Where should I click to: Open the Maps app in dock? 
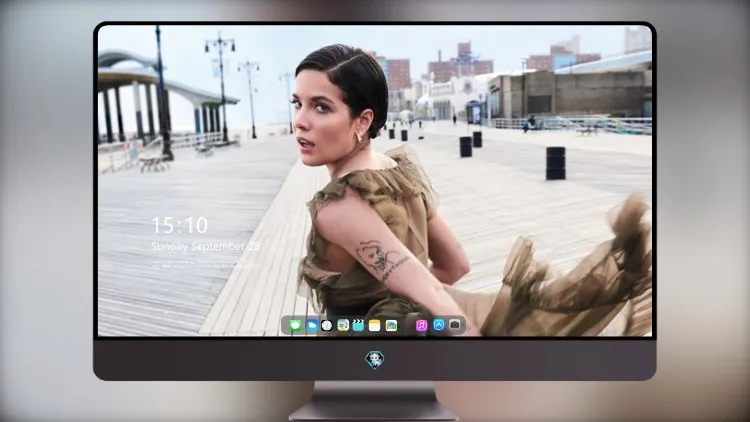point(343,326)
